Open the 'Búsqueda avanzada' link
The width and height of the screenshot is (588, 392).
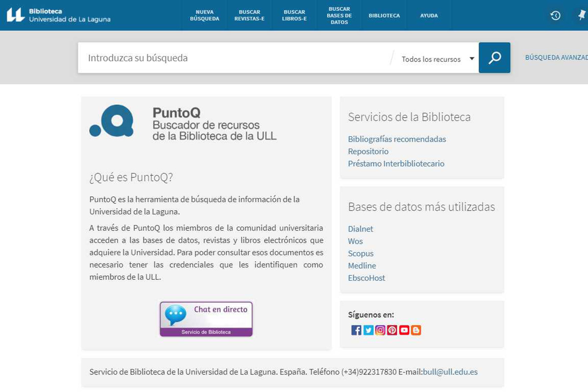click(x=556, y=57)
